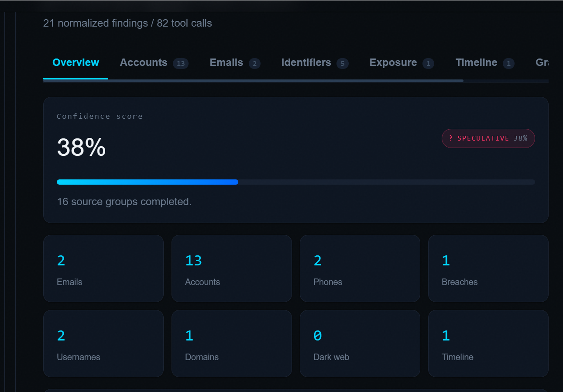Click '21 normalized findings / 82 tool calls'
The height and width of the screenshot is (392, 563).
coord(127,23)
